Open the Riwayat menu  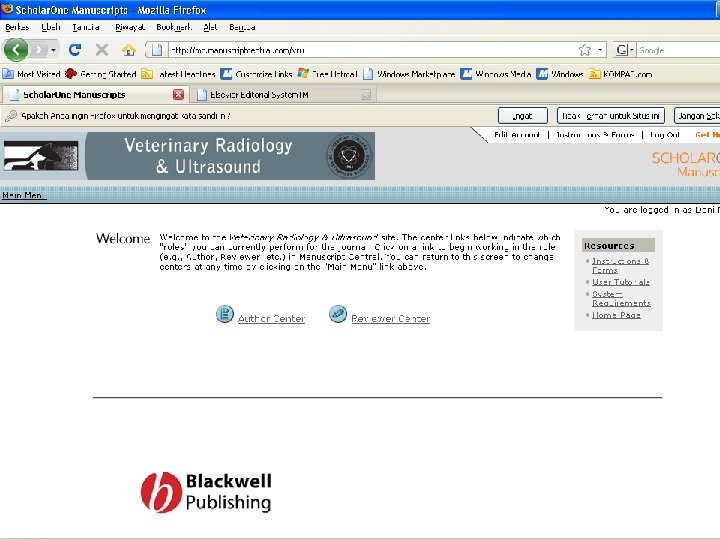[130, 27]
